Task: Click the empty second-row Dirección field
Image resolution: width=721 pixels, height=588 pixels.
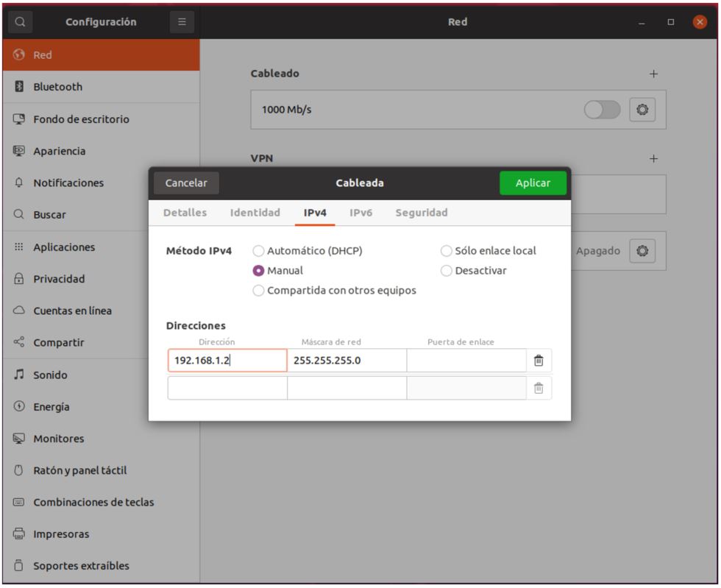Action: pos(227,389)
